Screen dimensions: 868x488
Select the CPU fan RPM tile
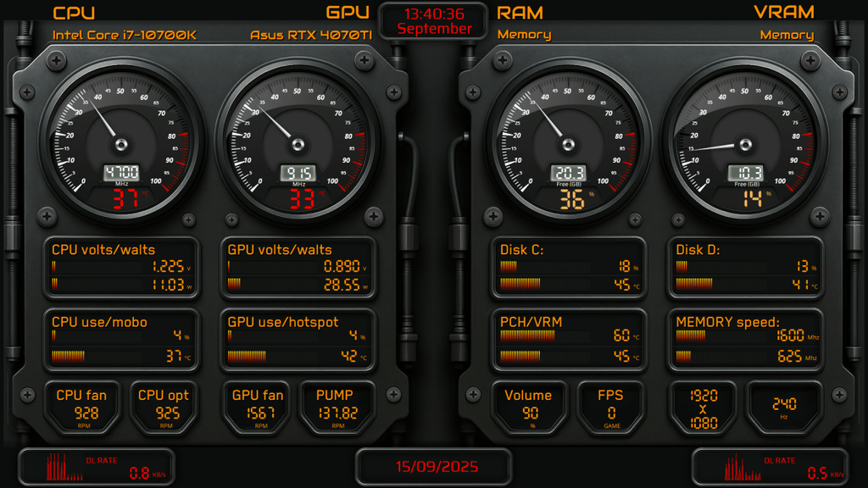pos(81,405)
